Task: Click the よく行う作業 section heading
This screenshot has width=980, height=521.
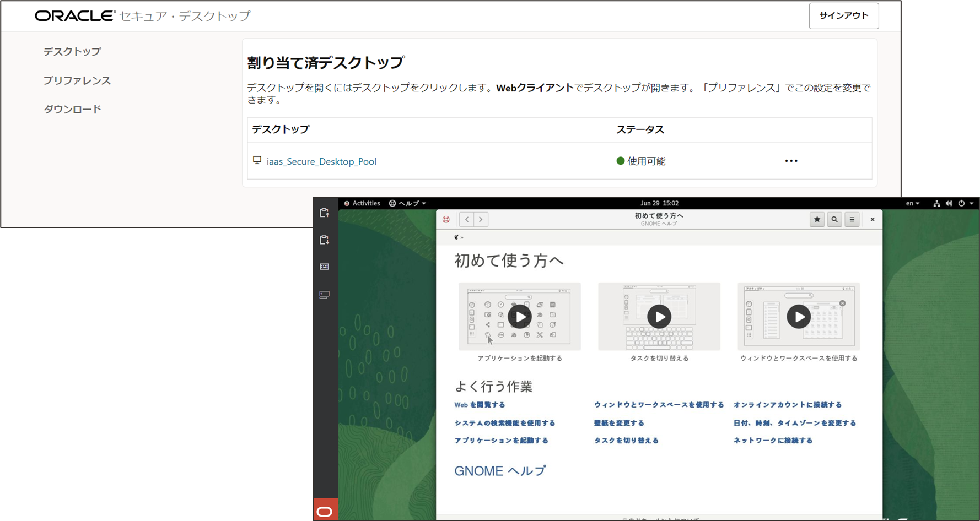Action: point(493,387)
